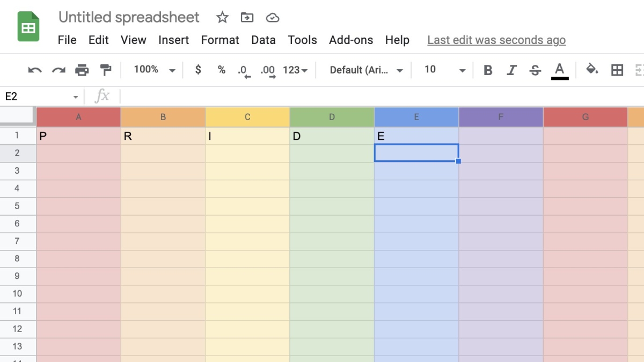Star the Untitled spreadsheet
Screen dimensions: 644x362
point(222,18)
